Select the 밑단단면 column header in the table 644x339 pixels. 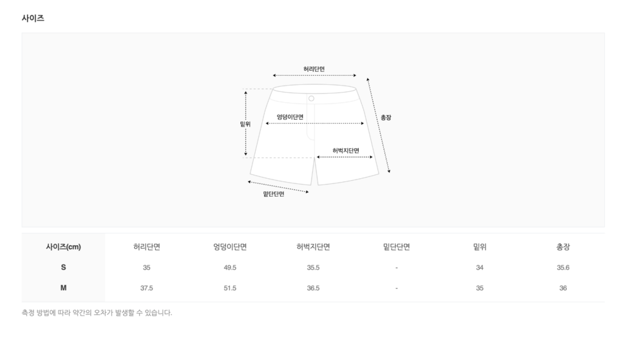[x=397, y=247]
